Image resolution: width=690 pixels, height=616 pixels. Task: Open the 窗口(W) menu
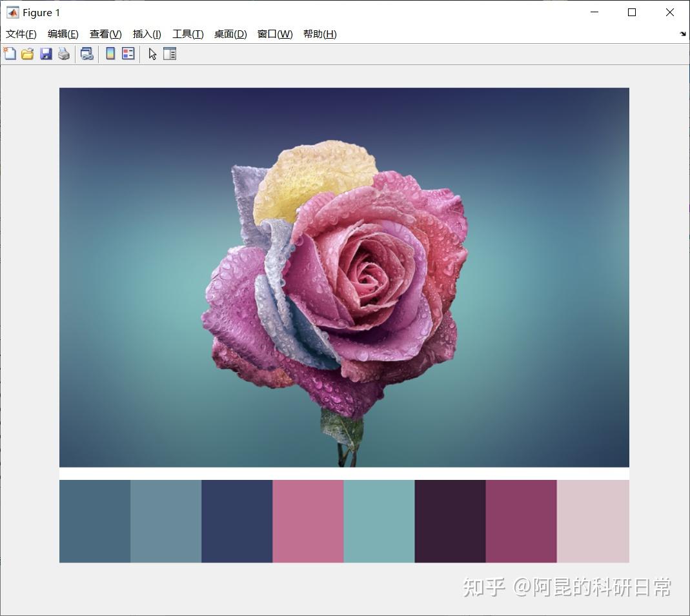click(274, 34)
